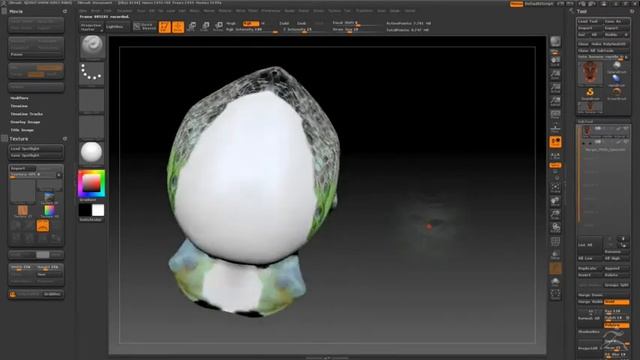
Task: Select the Move transform icon in toolbar
Action: 192,27
